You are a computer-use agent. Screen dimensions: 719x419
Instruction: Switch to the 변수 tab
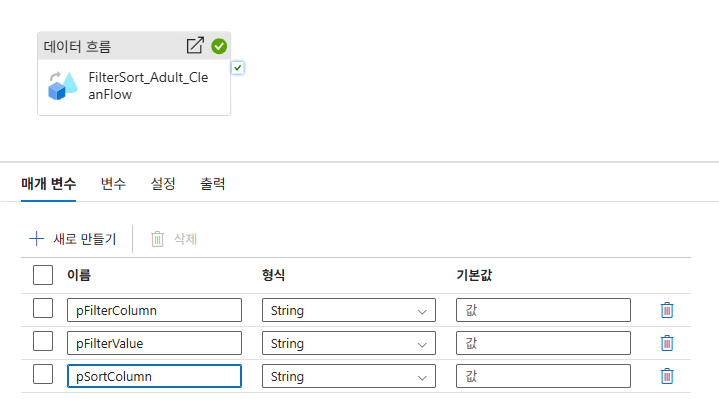113,184
